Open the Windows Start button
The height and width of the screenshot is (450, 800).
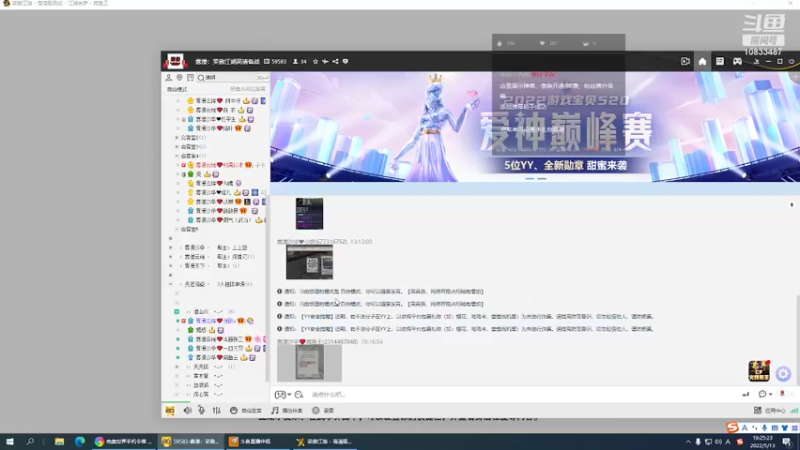(10, 441)
